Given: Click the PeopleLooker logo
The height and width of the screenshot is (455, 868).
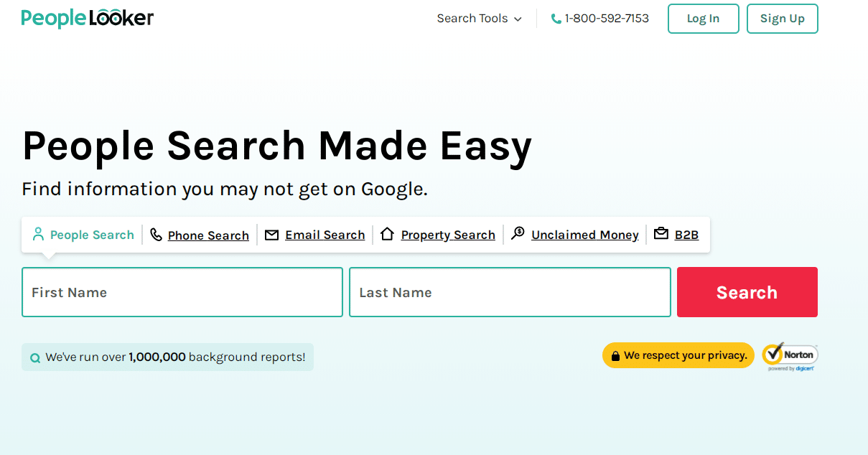Looking at the screenshot, I should point(88,18).
